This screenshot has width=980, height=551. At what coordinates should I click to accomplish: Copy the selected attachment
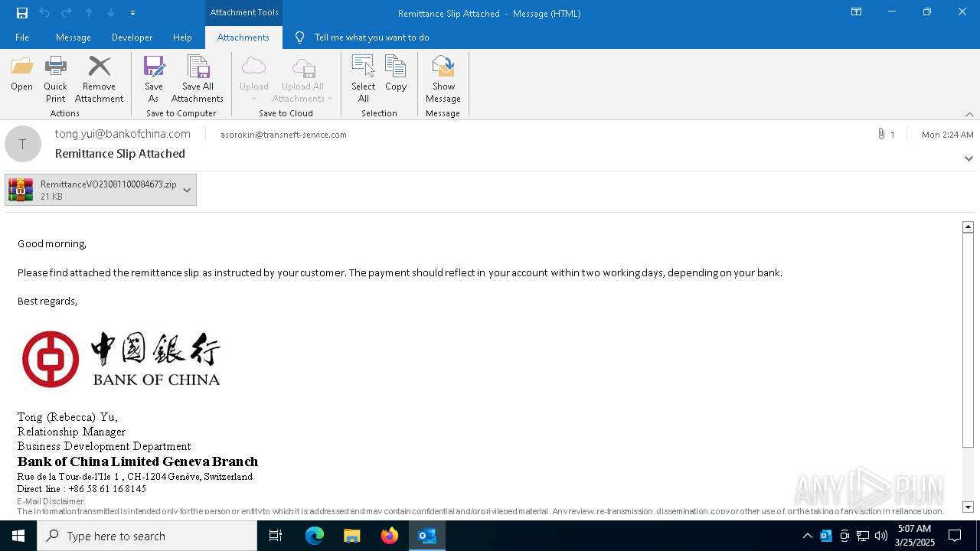pos(396,74)
